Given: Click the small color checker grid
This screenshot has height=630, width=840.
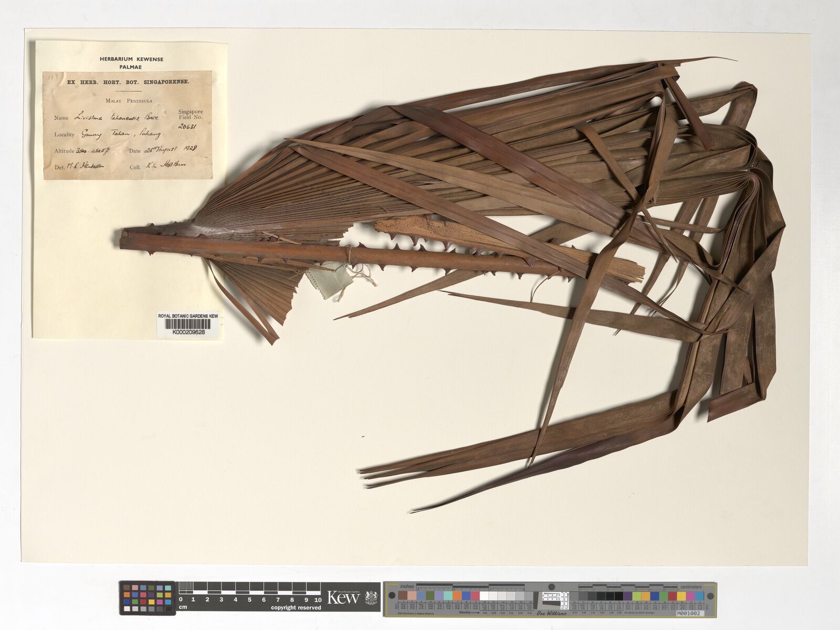Looking at the screenshot, I should point(148,598).
